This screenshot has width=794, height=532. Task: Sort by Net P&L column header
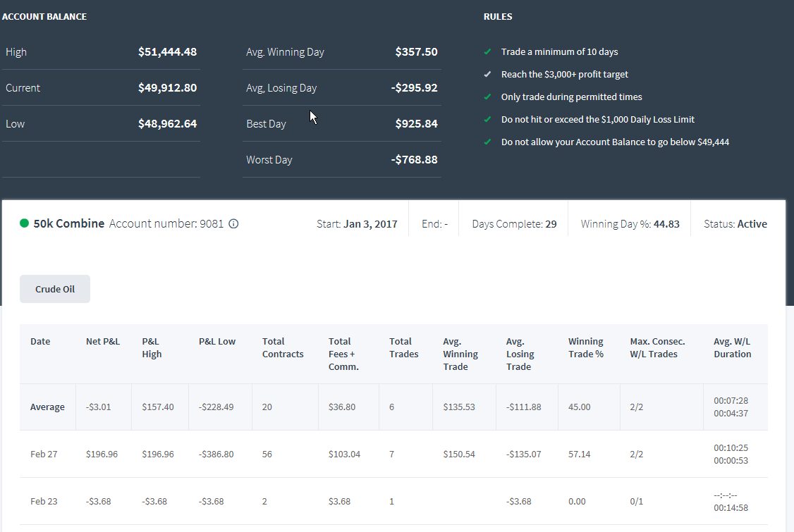click(x=103, y=341)
